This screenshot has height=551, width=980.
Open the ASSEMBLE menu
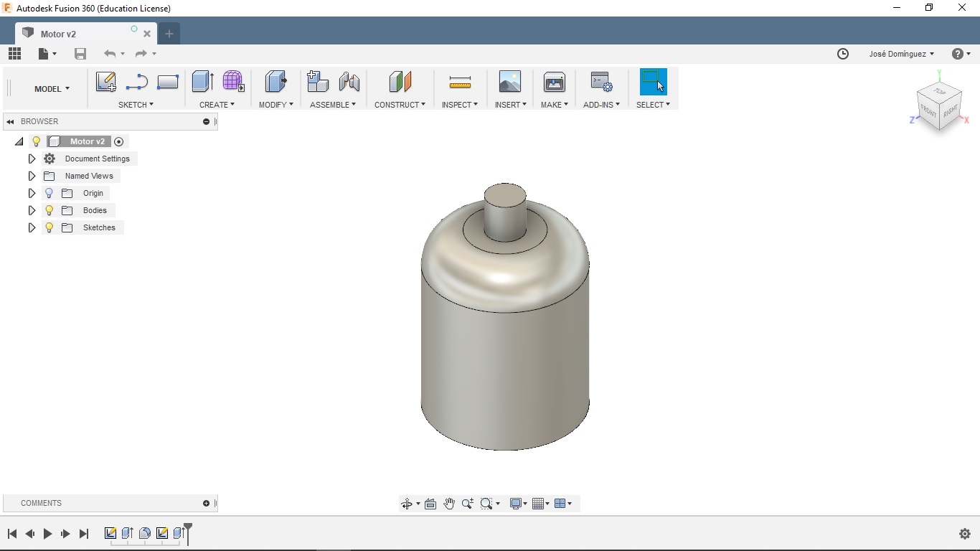(x=333, y=105)
